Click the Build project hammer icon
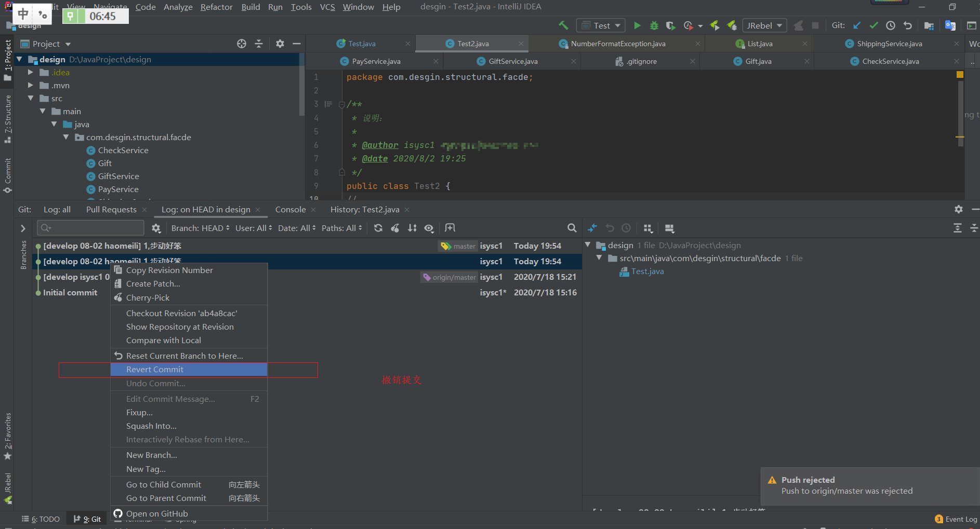Image resolution: width=980 pixels, height=529 pixels. 563,25
